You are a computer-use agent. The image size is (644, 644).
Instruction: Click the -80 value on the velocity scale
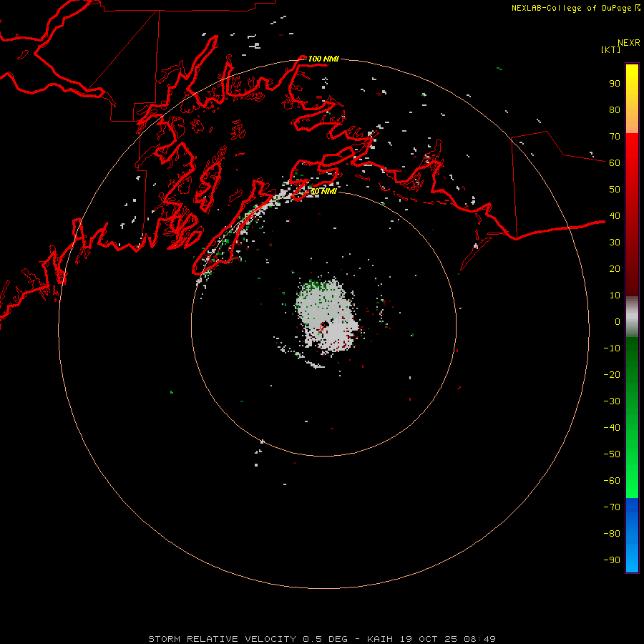(x=612, y=534)
